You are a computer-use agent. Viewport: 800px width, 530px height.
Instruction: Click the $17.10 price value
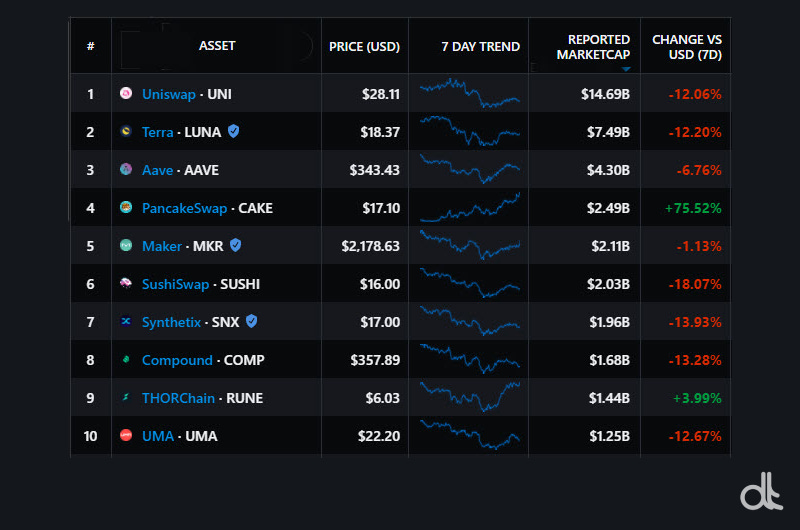point(381,208)
